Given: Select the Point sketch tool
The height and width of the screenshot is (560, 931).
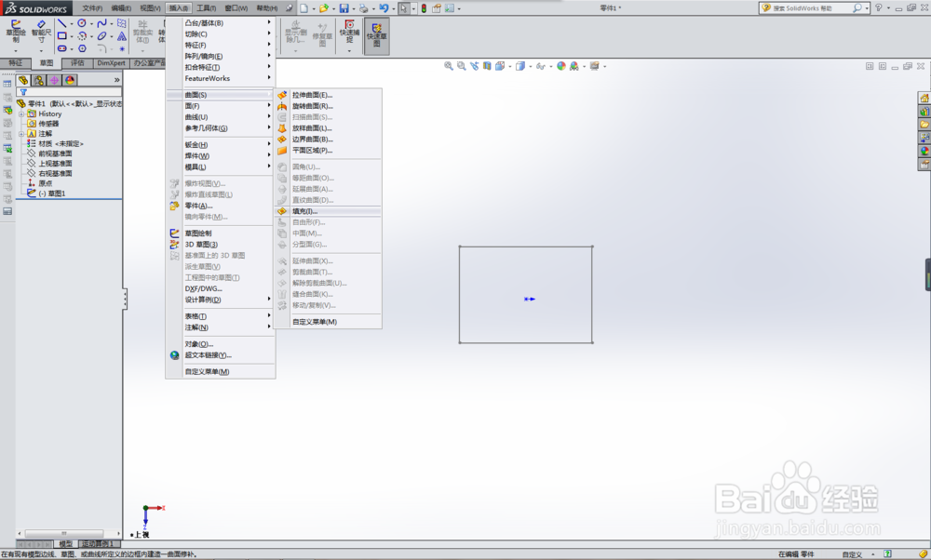Looking at the screenshot, I should (x=122, y=48).
